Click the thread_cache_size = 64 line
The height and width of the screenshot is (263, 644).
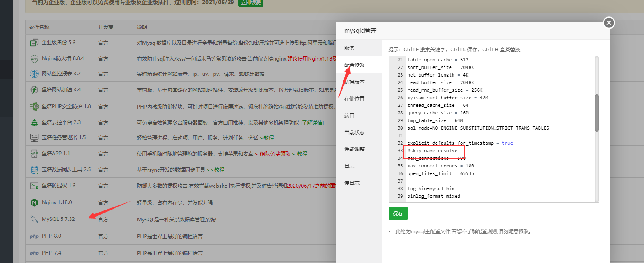click(438, 105)
